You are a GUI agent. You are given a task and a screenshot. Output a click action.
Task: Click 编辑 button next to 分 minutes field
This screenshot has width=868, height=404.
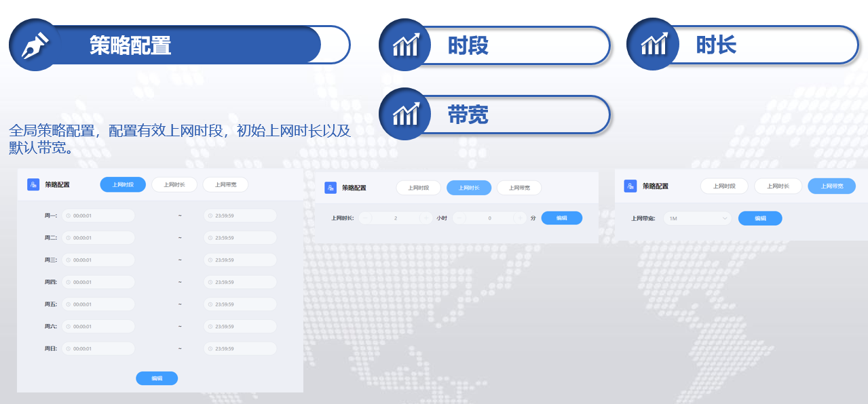pos(562,218)
